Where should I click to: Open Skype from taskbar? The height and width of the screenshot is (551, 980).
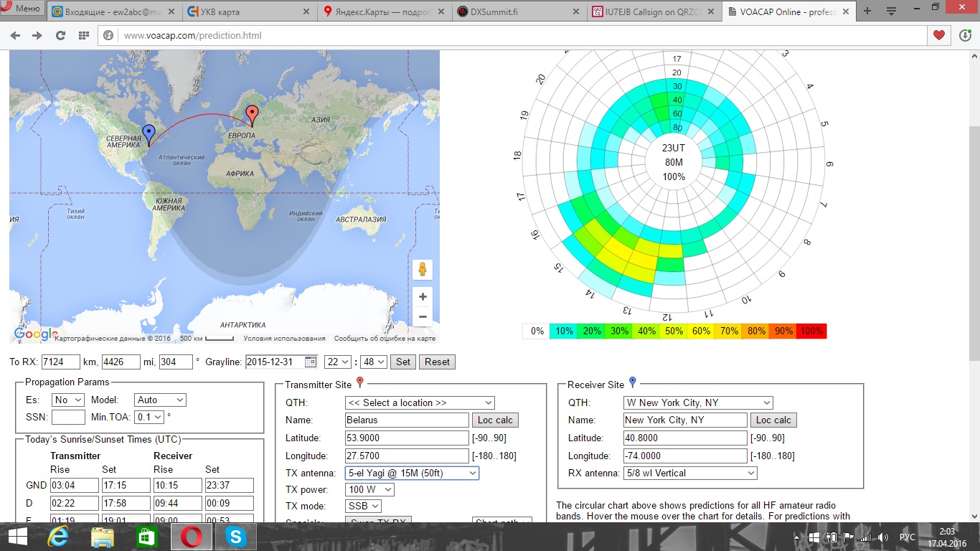(x=235, y=537)
